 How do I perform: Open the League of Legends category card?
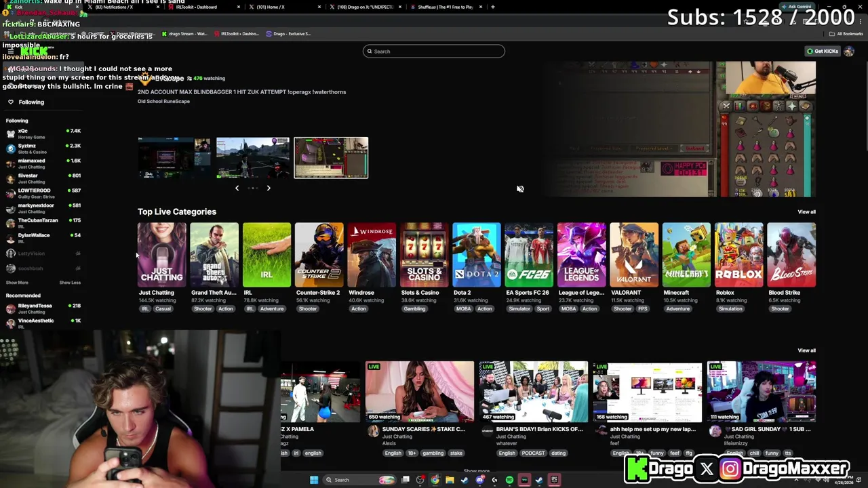(x=581, y=255)
